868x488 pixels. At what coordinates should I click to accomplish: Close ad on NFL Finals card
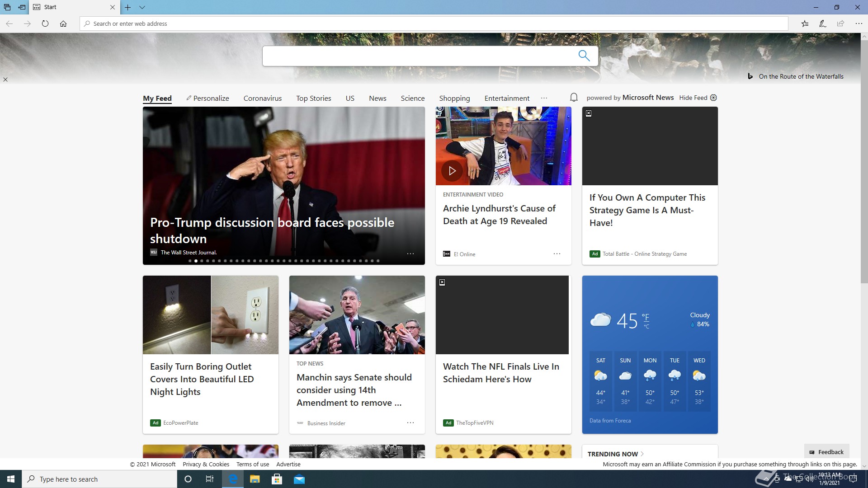442,282
